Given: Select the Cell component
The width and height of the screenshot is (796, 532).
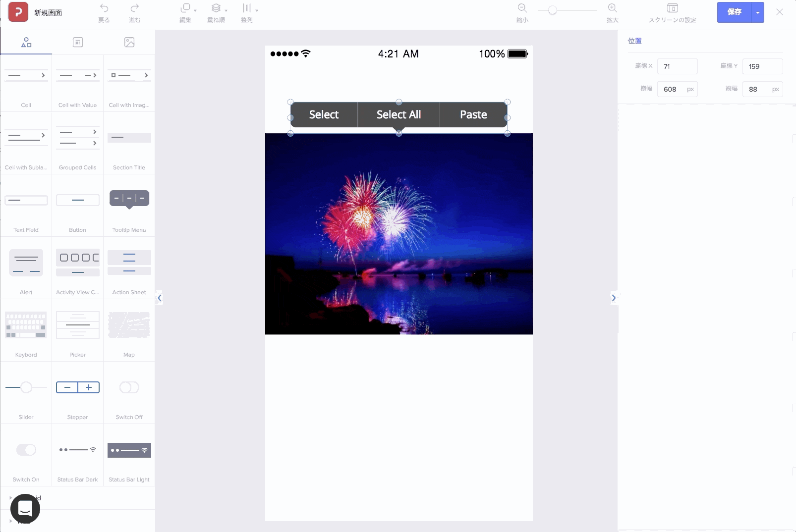Looking at the screenshot, I should tap(26, 83).
